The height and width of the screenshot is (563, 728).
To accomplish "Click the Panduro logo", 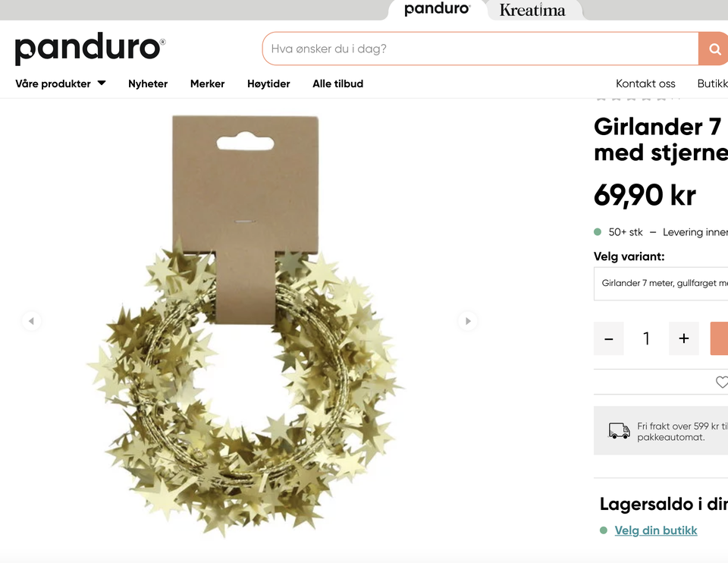I will (90, 49).
